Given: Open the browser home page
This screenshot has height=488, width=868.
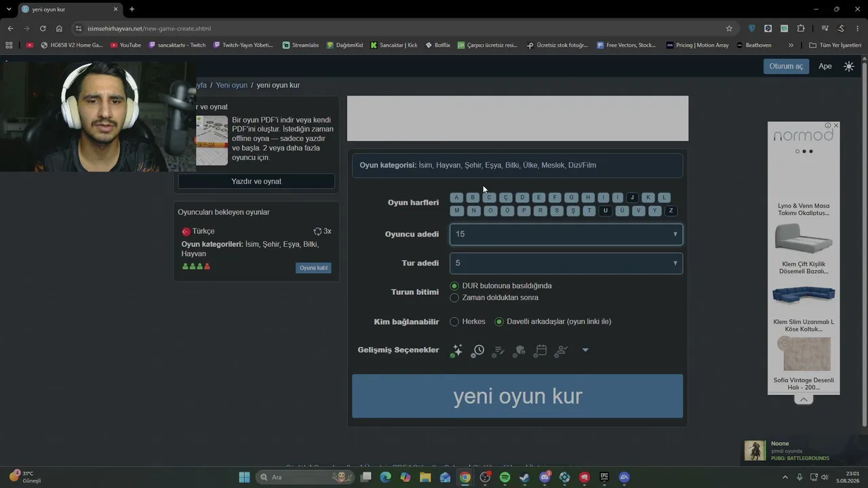Looking at the screenshot, I should click(59, 28).
